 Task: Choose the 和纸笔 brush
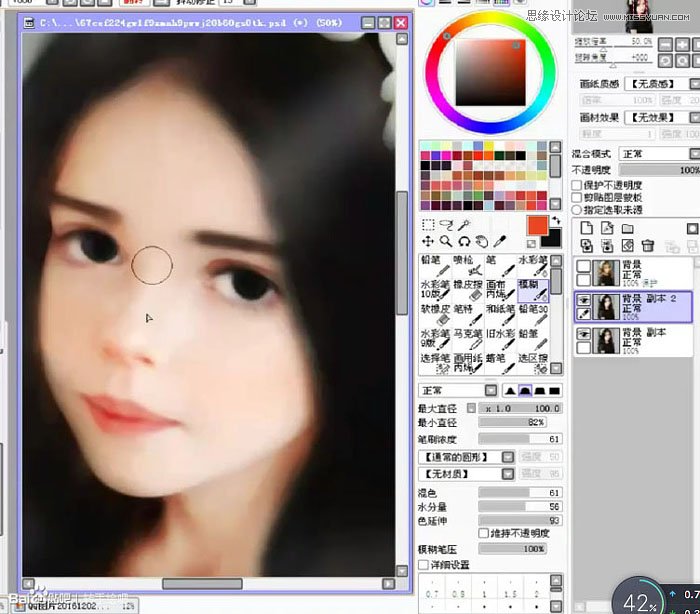tap(500, 315)
